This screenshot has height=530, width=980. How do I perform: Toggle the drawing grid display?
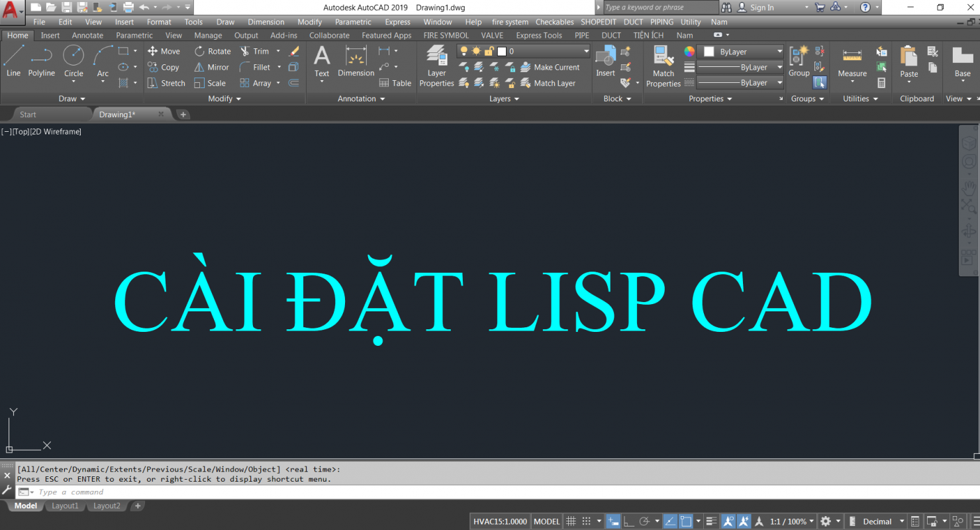(x=571, y=521)
